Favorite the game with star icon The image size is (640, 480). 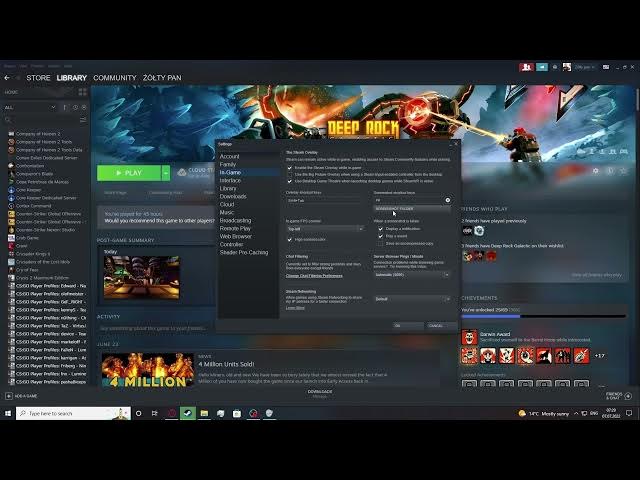click(x=623, y=171)
